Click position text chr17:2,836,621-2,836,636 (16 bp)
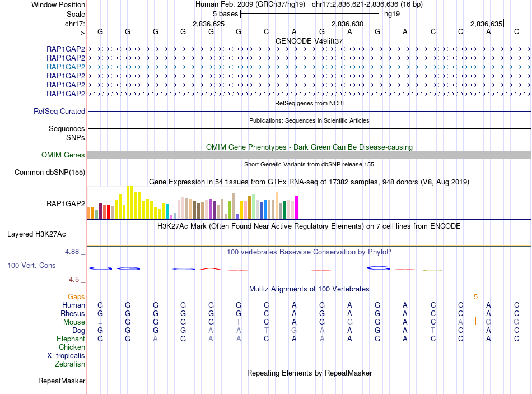This screenshot has width=532, height=394. (367, 4)
